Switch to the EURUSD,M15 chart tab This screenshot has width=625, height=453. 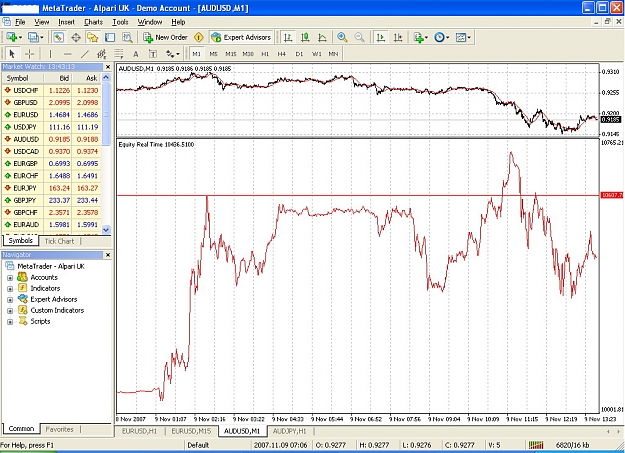(x=191, y=431)
